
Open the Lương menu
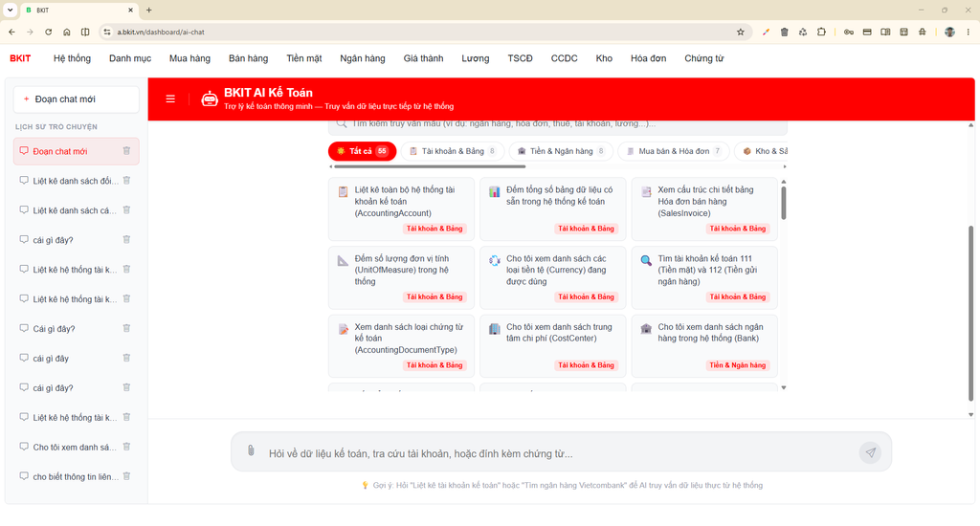(x=475, y=58)
